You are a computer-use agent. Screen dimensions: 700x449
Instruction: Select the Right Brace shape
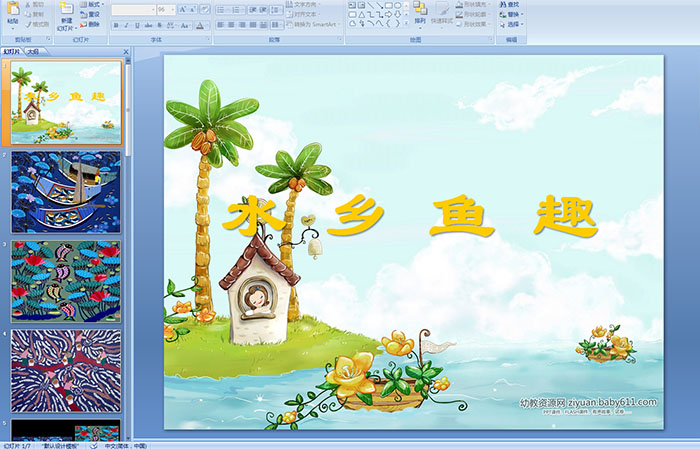click(x=398, y=23)
